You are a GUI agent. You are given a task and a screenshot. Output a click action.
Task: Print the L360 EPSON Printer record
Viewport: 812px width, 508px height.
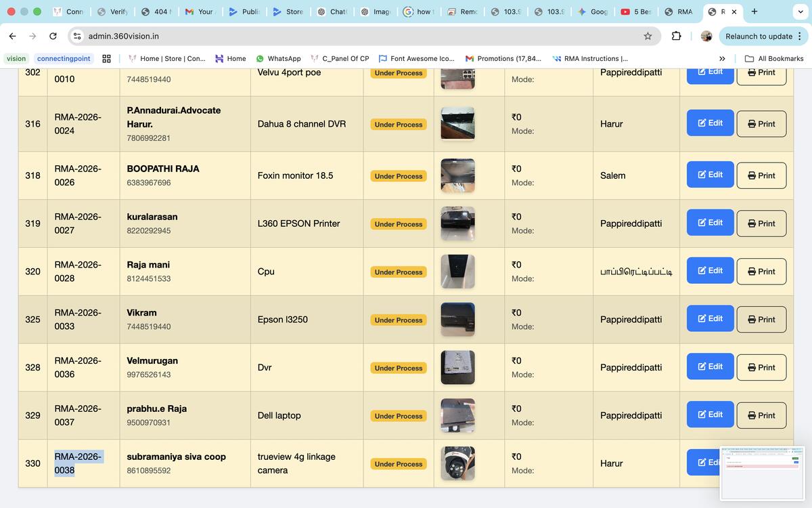pyautogui.click(x=761, y=224)
